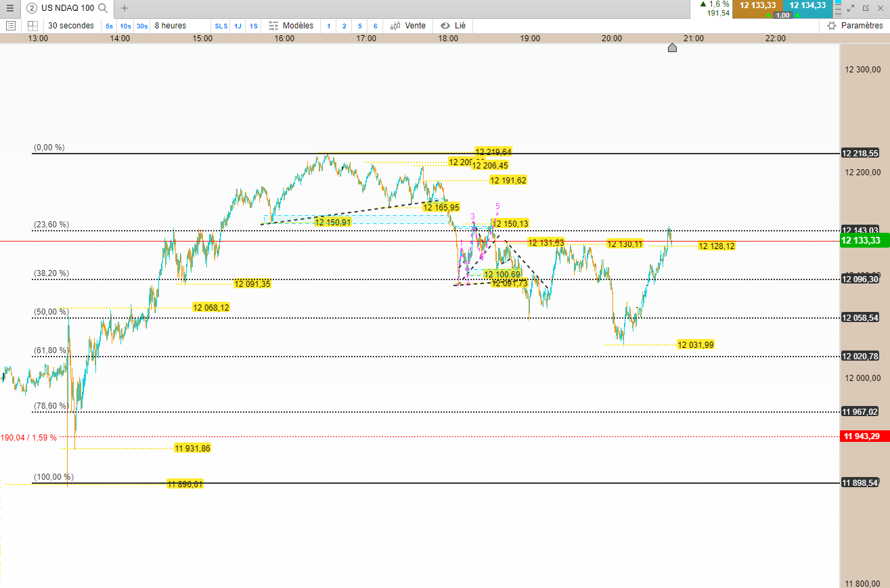Click the 12 218,55 axis level tag

(860, 154)
